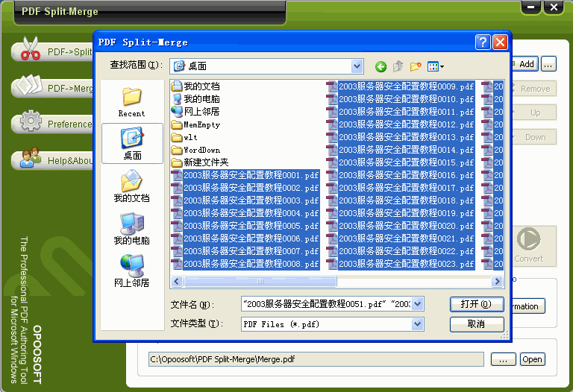This screenshot has height=392, width=573.
Task: Select 我的电脑 in the places sidebar
Action: click(x=131, y=229)
